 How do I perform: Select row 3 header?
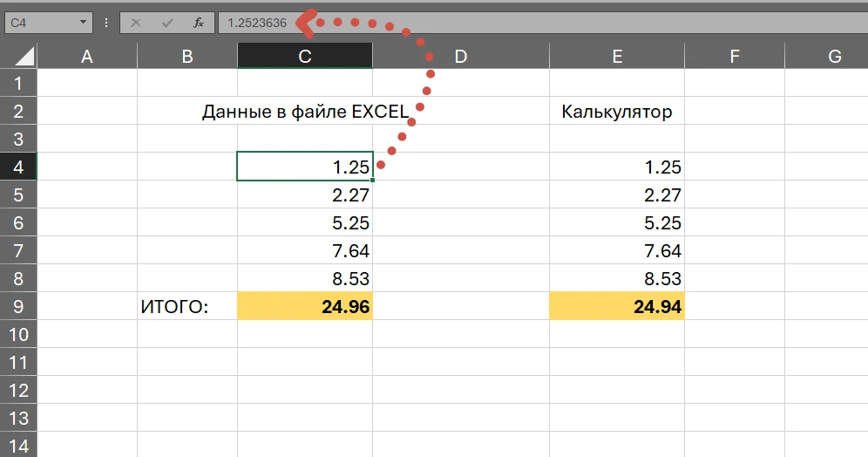point(18,139)
